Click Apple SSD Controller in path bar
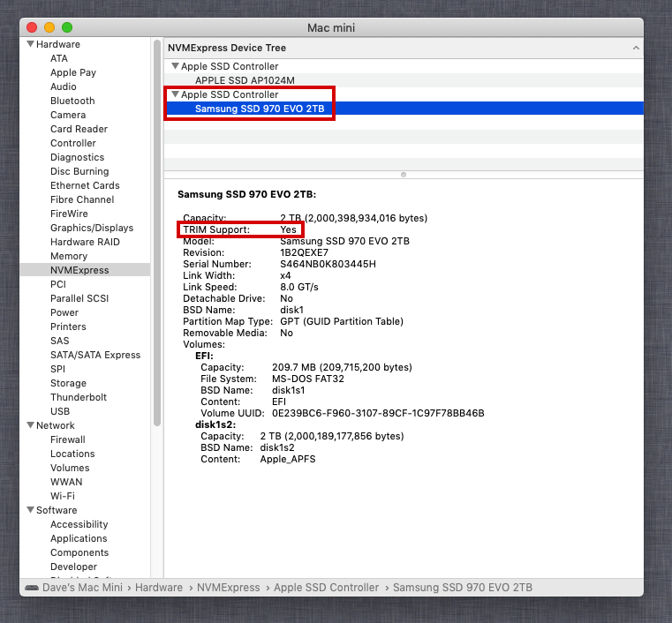The width and height of the screenshot is (672, 623). [326, 588]
